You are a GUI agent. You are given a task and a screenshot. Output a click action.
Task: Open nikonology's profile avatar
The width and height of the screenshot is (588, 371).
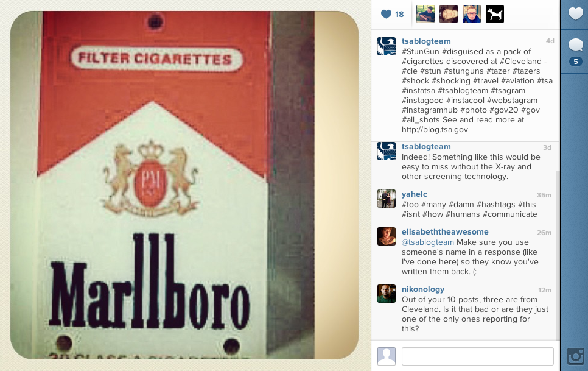(387, 294)
